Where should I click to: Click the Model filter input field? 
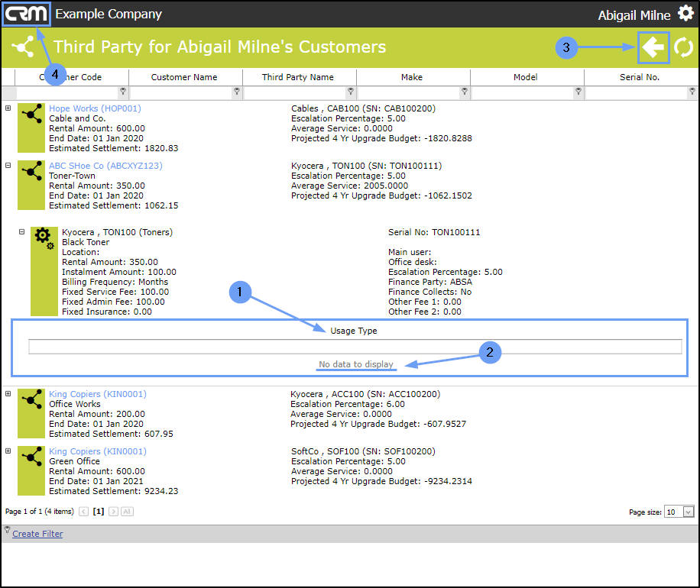(522, 92)
